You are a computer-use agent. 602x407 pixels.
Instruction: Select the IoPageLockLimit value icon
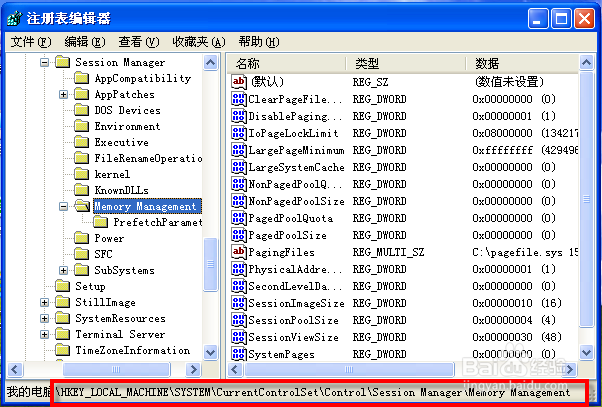coord(238,133)
